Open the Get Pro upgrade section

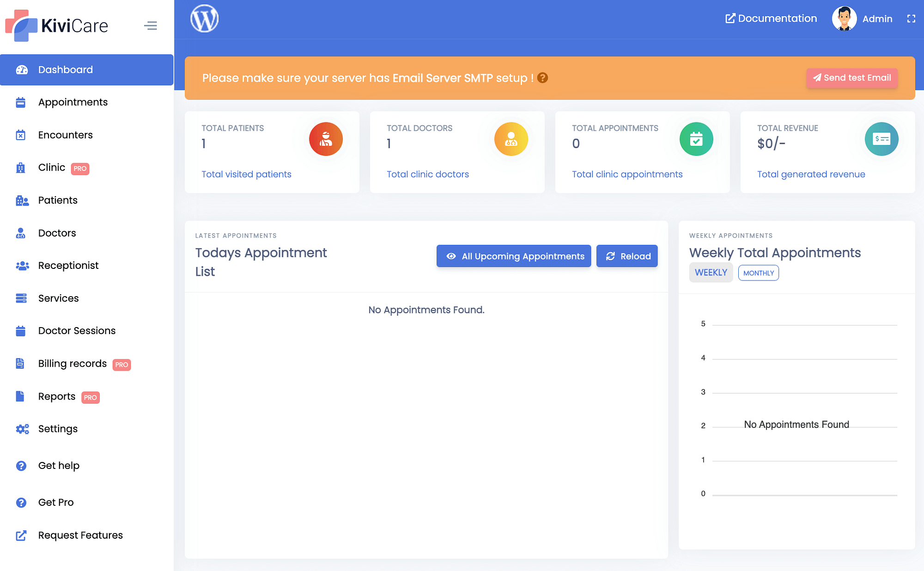[x=55, y=502]
